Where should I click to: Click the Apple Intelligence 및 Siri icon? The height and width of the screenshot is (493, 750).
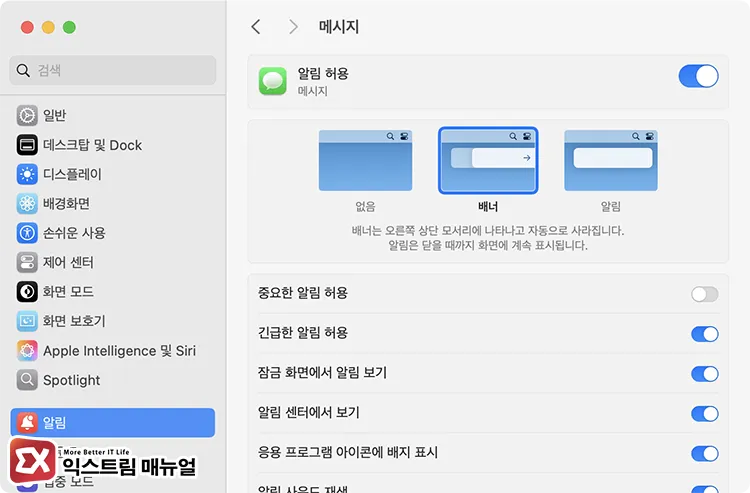pyautogui.click(x=27, y=351)
